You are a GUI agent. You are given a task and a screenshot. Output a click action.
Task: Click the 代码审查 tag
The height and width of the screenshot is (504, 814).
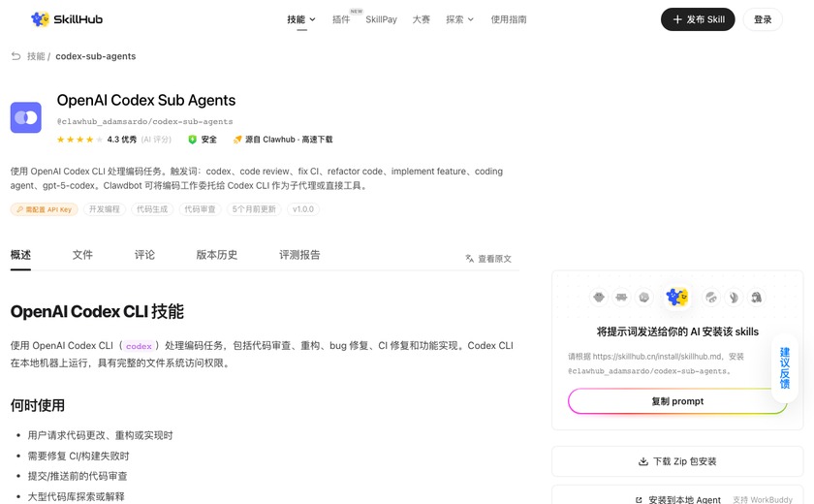click(200, 209)
